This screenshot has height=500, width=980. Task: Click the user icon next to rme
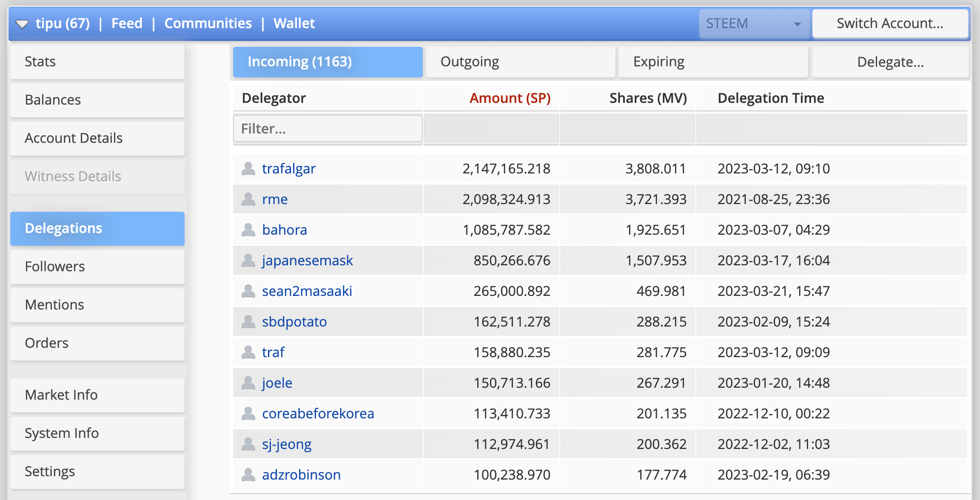(248, 199)
